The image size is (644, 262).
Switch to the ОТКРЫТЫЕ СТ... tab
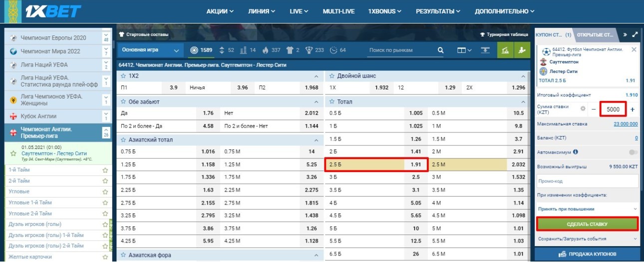click(x=595, y=35)
